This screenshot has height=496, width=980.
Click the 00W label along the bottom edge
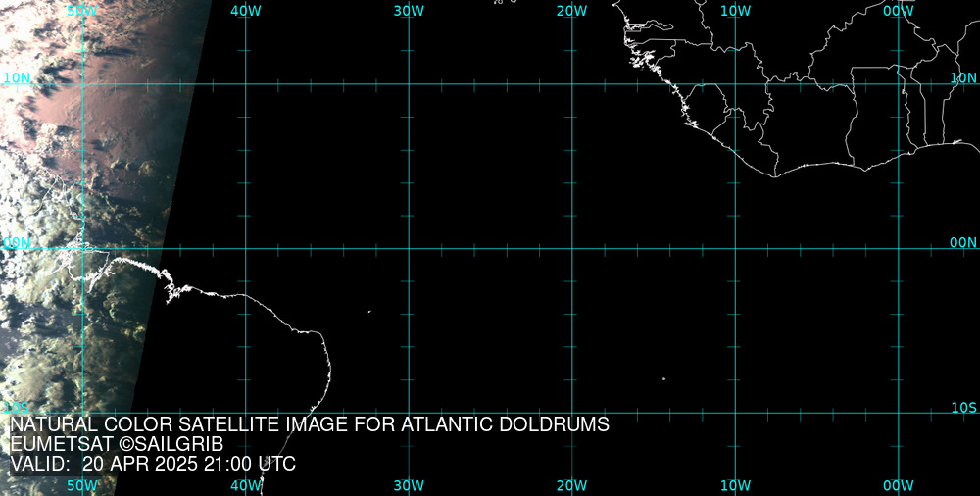click(x=899, y=485)
